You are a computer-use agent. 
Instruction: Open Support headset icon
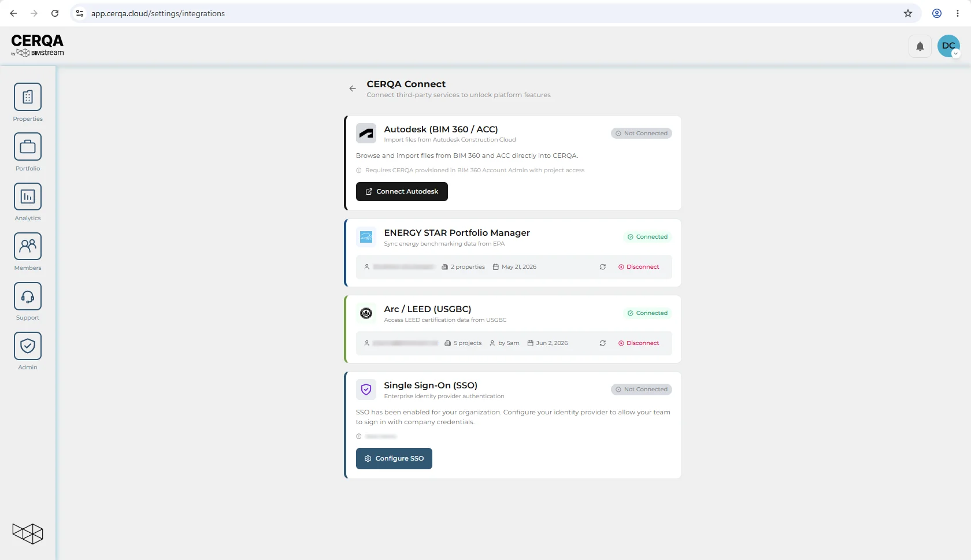click(x=28, y=296)
